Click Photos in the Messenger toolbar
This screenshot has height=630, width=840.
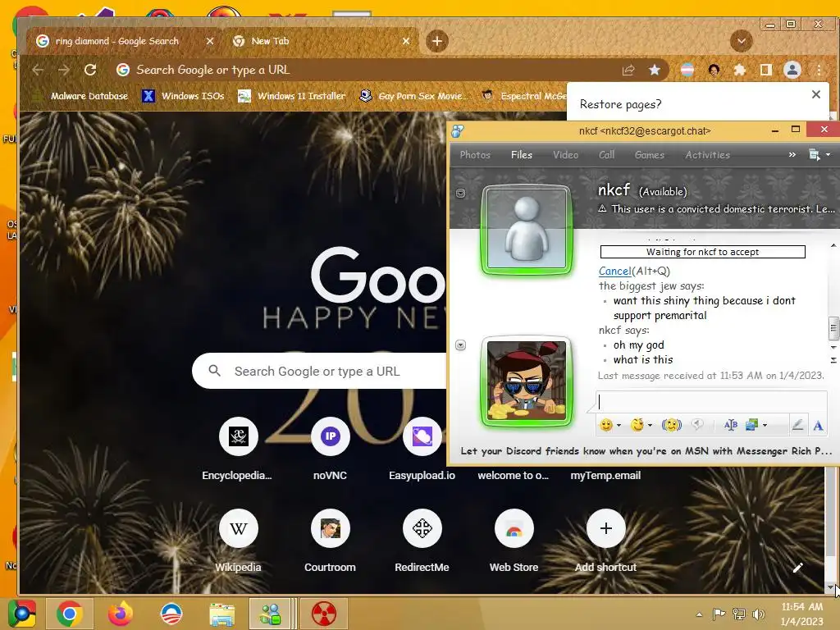click(x=475, y=155)
